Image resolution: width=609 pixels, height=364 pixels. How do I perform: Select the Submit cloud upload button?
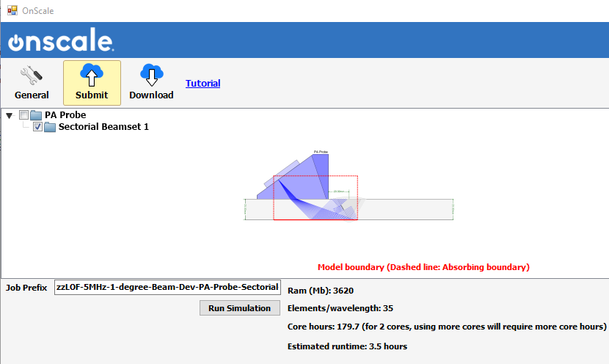pos(92,83)
